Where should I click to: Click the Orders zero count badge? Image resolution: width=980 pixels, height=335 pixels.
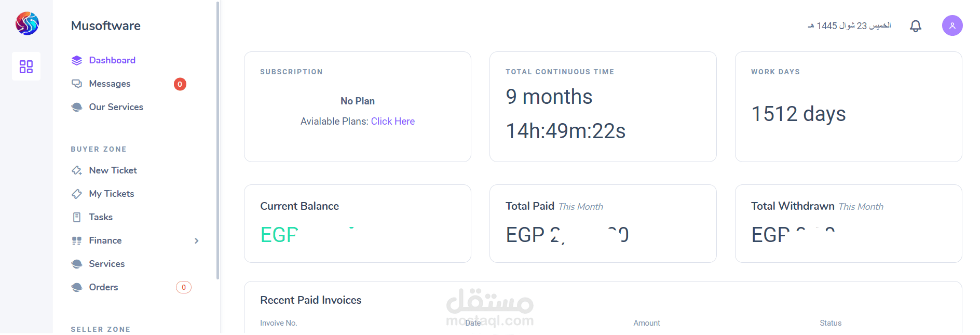[x=183, y=287]
